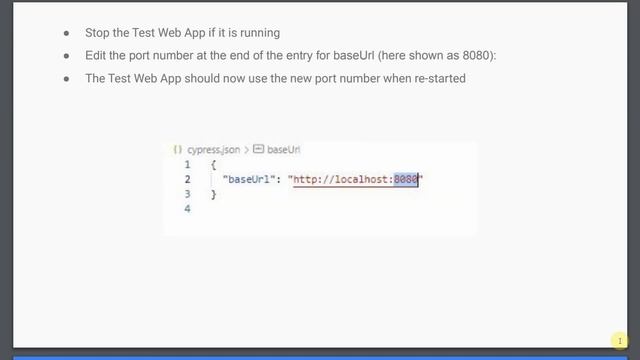The width and height of the screenshot is (640, 360).
Task: Click the baseUrl symbol icon in breadcrumb
Action: (x=258, y=149)
